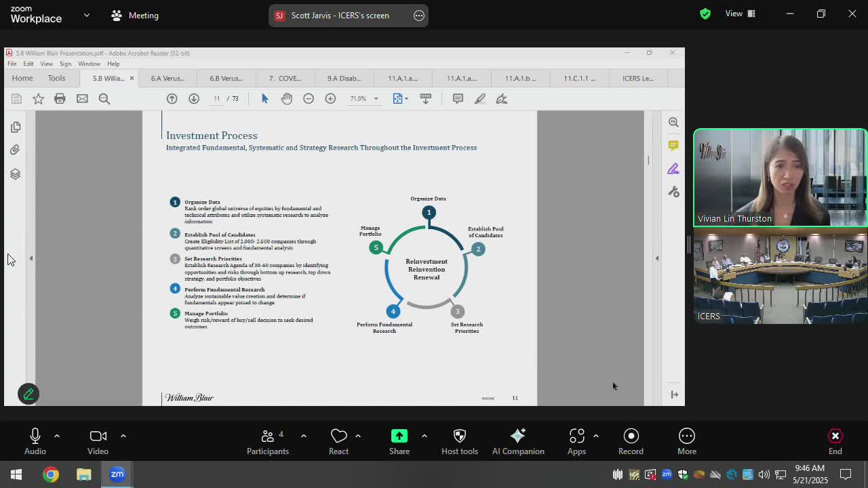Viewport: 868px width, 488px height.
Task: Open the View layout dropdown
Action: click(740, 14)
